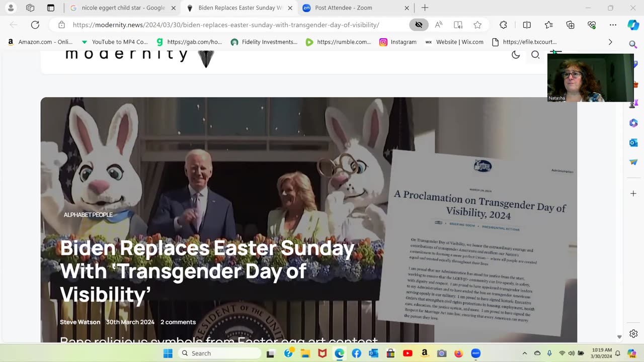Open the Fidelity Investments bookmark
This screenshot has width=644, height=362.
coord(264,42)
